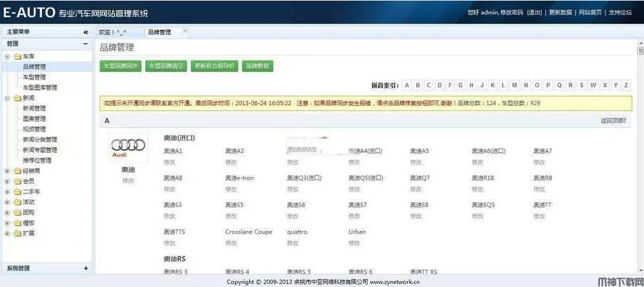Click the 奥迪R8 model name
Screen dimensions: 644x287
click(542, 178)
